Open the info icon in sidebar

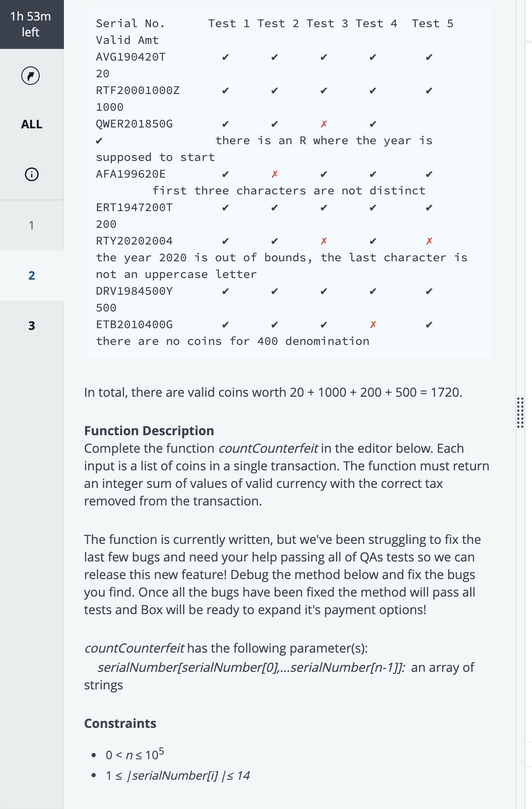32,174
